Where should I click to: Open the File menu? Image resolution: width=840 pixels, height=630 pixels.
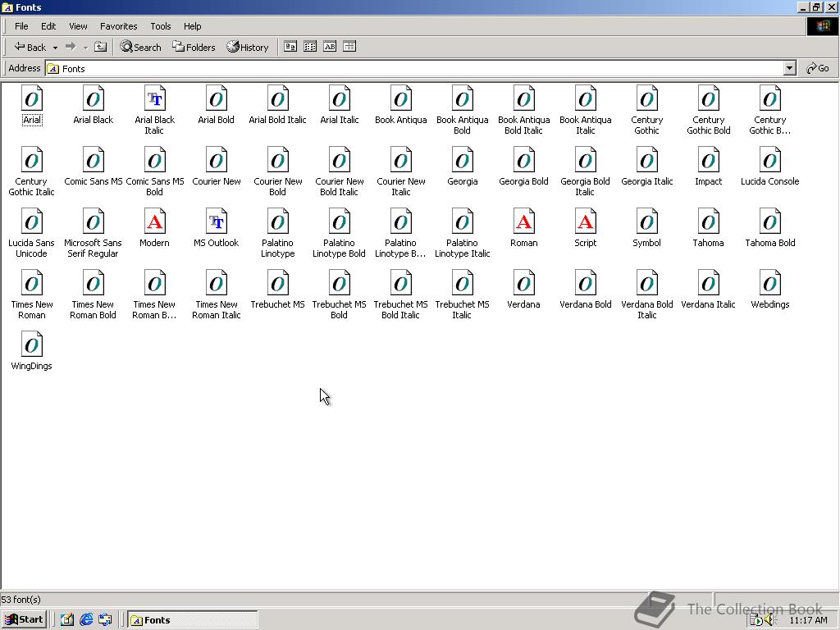point(21,26)
